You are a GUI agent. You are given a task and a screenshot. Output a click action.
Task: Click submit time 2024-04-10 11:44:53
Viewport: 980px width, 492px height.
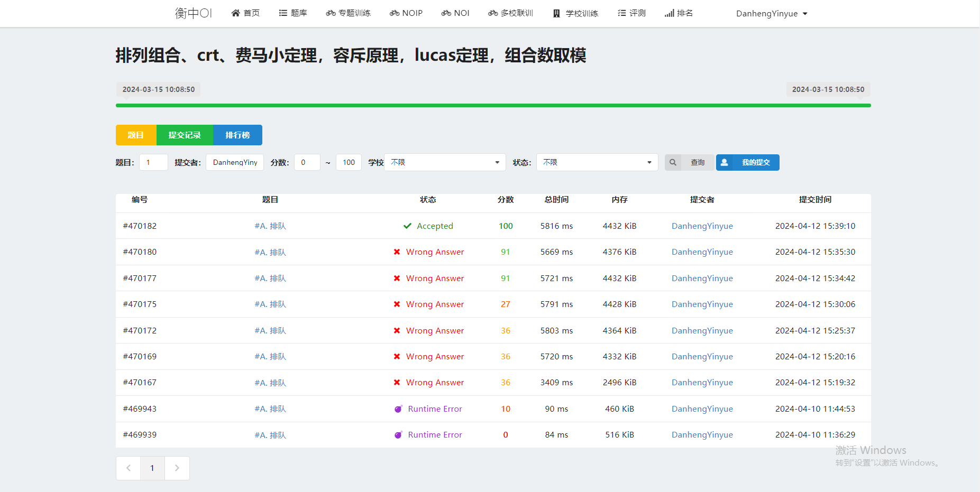point(815,409)
